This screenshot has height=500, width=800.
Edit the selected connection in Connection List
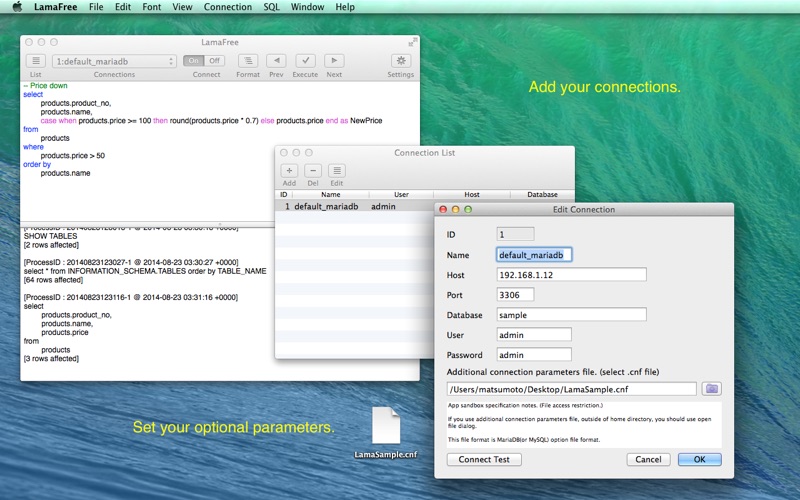[337, 171]
